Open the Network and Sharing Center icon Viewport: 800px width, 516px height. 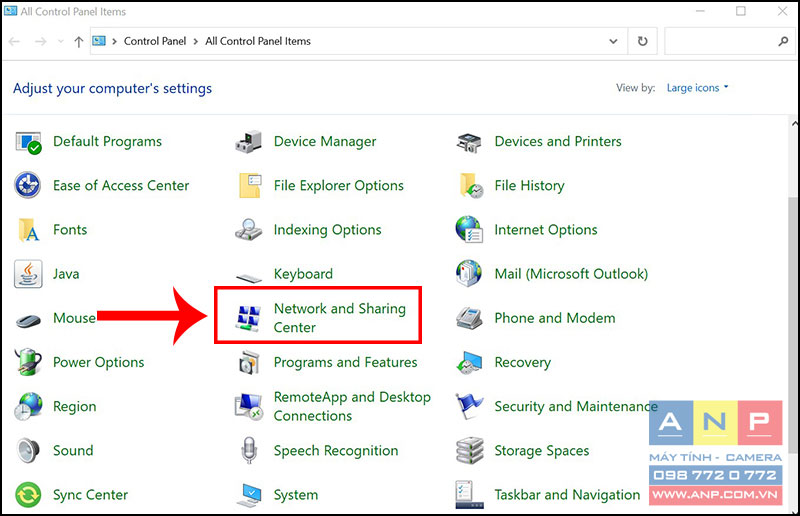pyautogui.click(x=248, y=318)
